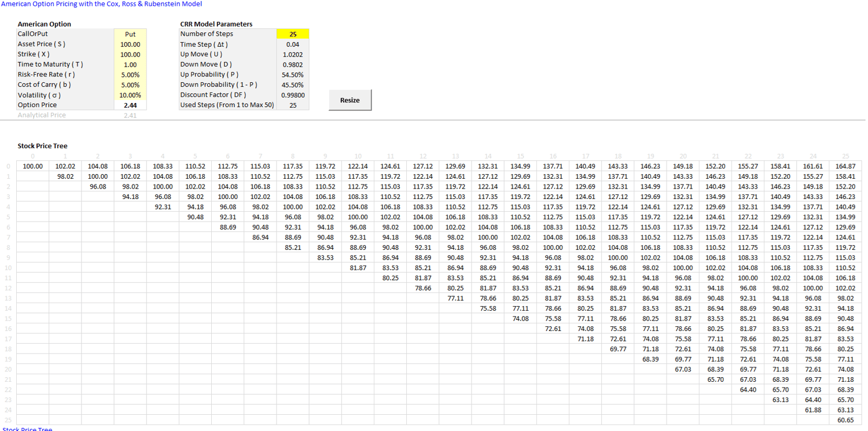Click tree cell with value 61.88
This screenshot has height=431, width=868.
(x=813, y=410)
